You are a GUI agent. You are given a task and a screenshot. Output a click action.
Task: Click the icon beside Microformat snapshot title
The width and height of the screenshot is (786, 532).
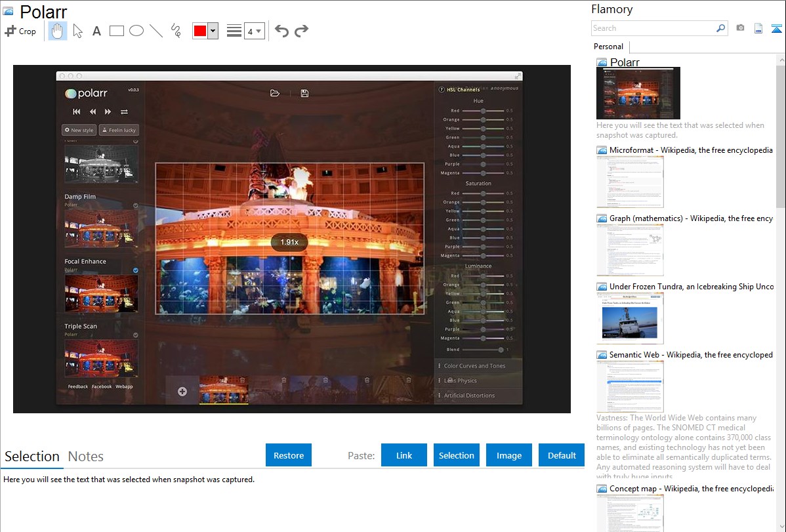(602, 150)
